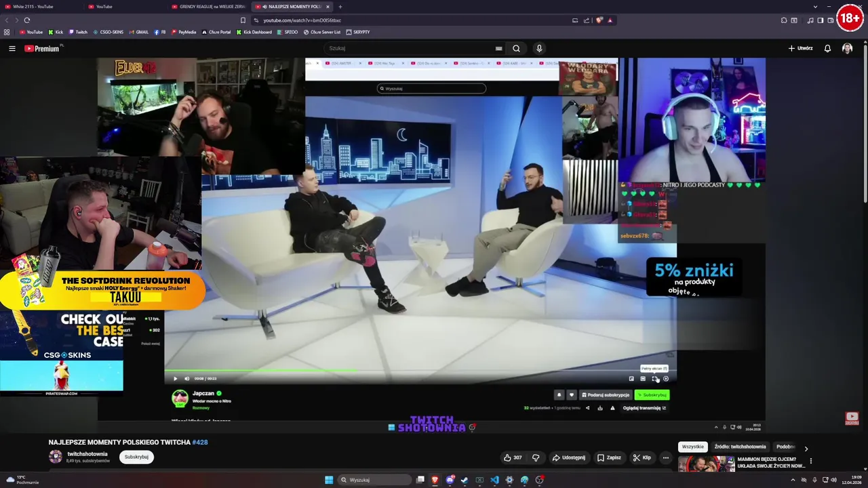Open the MAMMON BĘDZIE OJCEM video thumbnail
This screenshot has width=868, height=488.
tap(706, 464)
